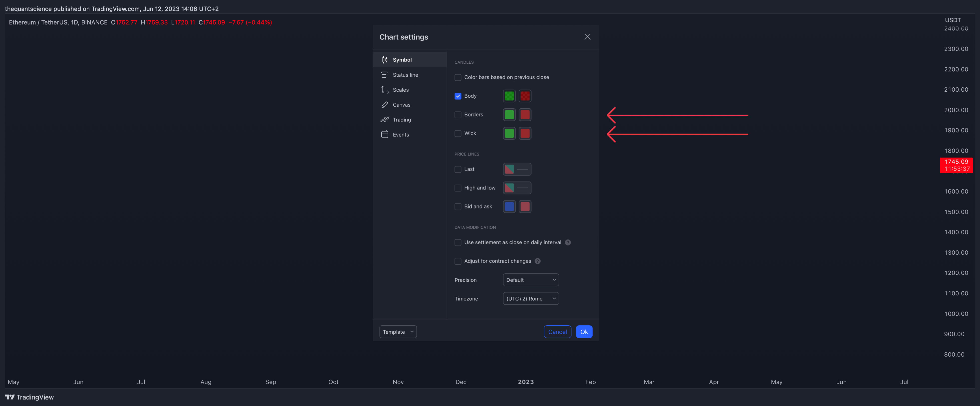This screenshot has height=406, width=980.
Task: Enable the High and low checkbox
Action: [x=458, y=188]
